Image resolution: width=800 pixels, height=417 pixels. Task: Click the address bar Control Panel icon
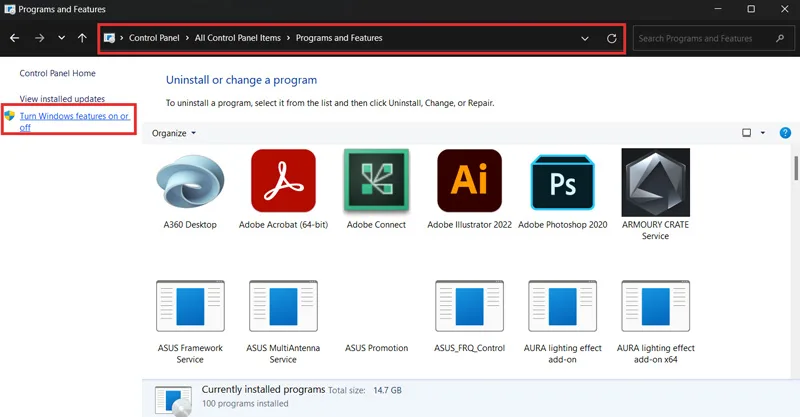pyautogui.click(x=109, y=38)
